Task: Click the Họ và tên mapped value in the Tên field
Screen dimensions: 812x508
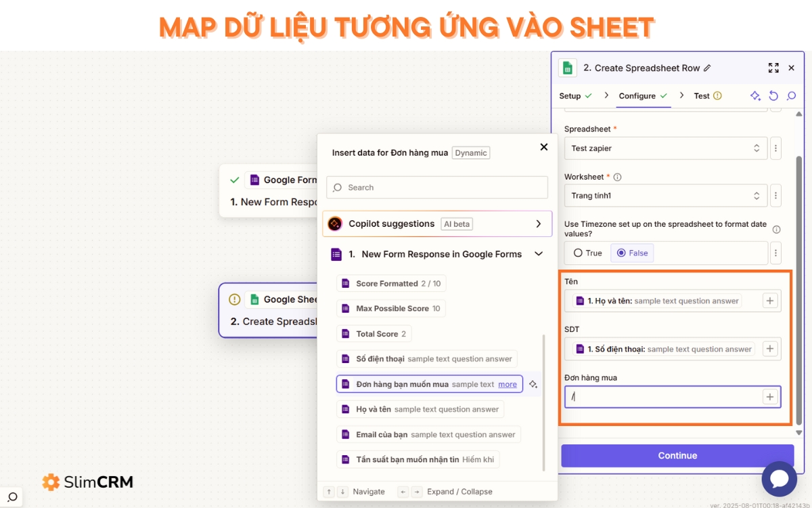Action: [x=656, y=301]
